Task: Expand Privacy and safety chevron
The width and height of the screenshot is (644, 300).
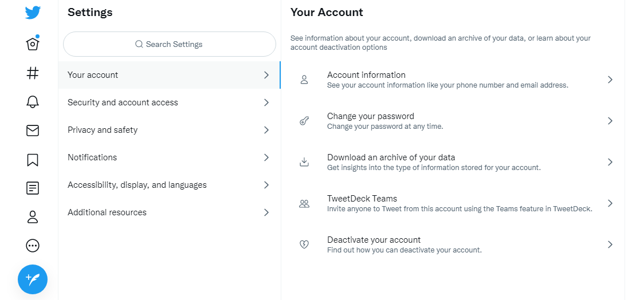Action: [x=266, y=130]
